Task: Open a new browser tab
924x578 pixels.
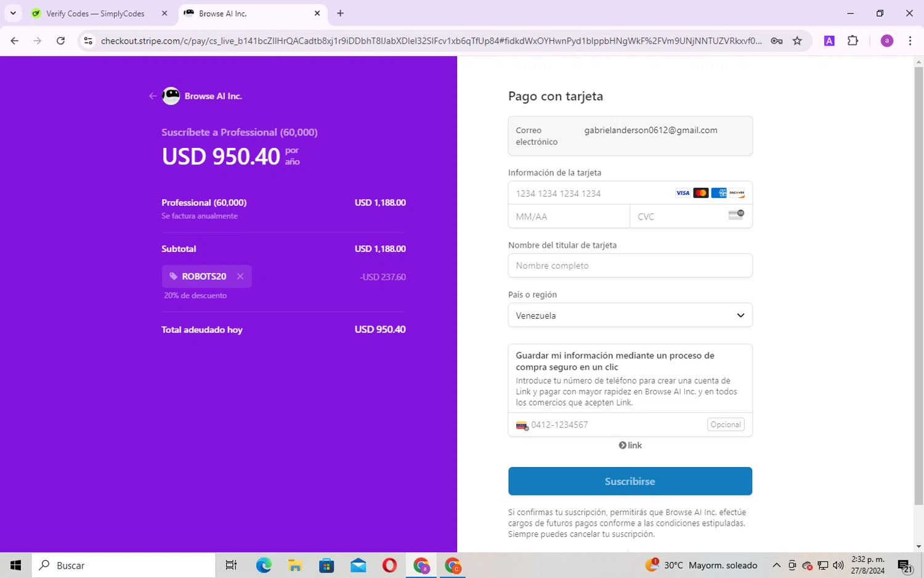Action: point(340,14)
